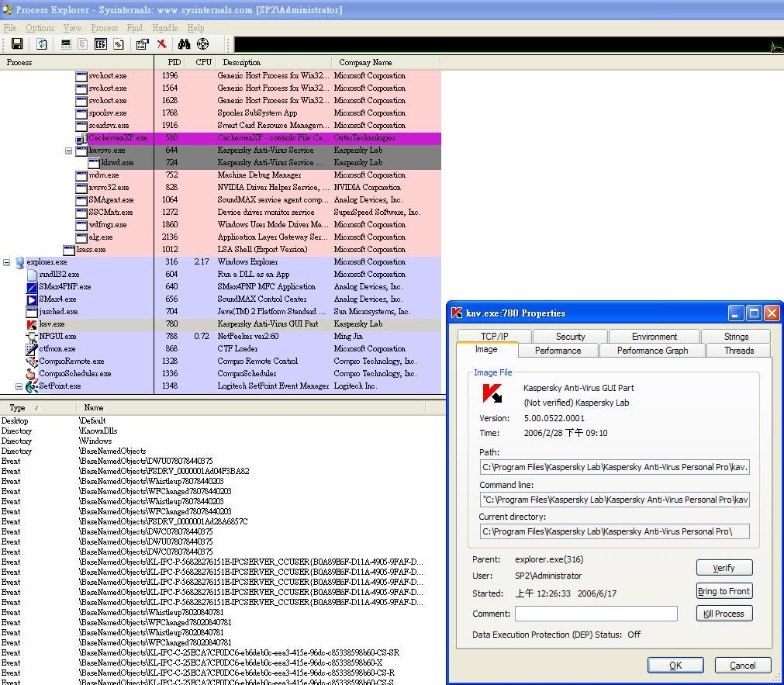
Task: Click Cancel in kav.exe Properties dialog
Action: (742, 665)
